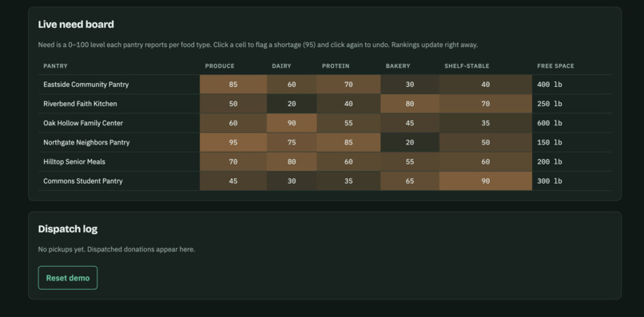Flag Commons Student Pantry protein cell 35
The height and width of the screenshot is (317, 644).
[x=348, y=181]
